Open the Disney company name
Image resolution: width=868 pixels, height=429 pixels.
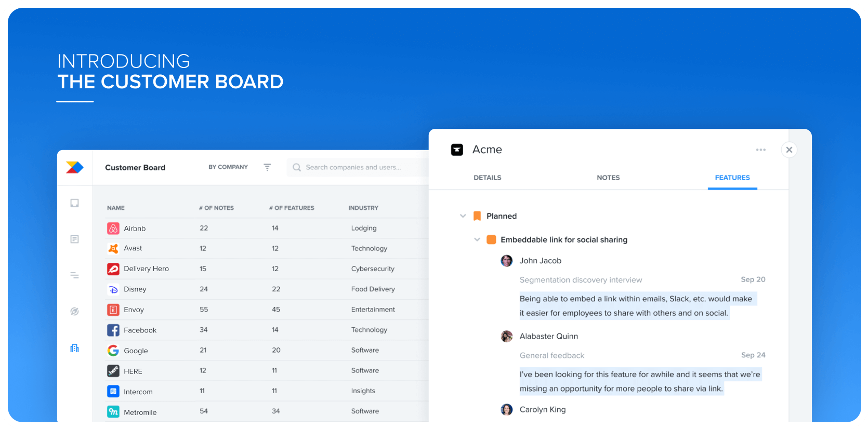[x=135, y=289]
